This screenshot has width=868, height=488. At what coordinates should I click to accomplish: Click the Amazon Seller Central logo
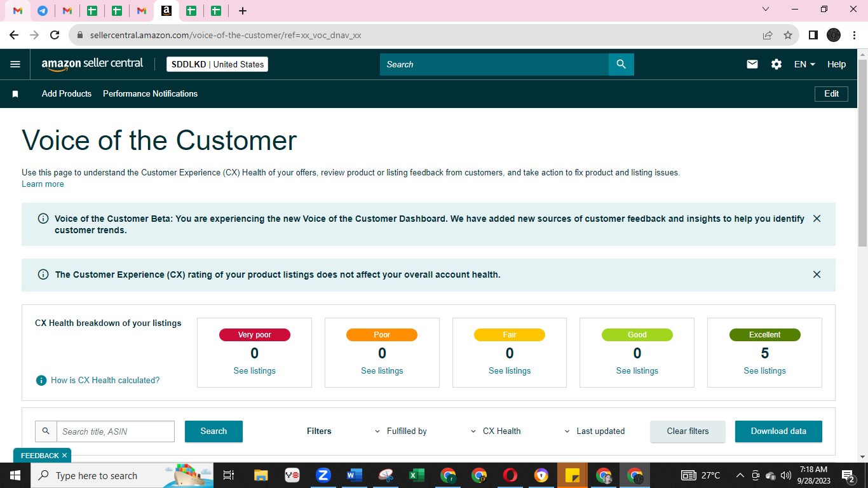coord(92,64)
